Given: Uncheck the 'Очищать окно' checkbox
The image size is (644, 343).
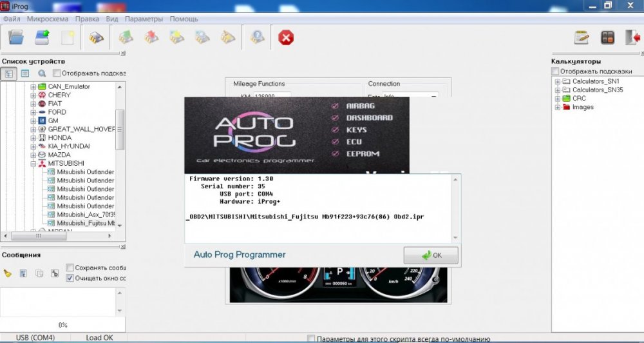Looking at the screenshot, I should (x=70, y=278).
